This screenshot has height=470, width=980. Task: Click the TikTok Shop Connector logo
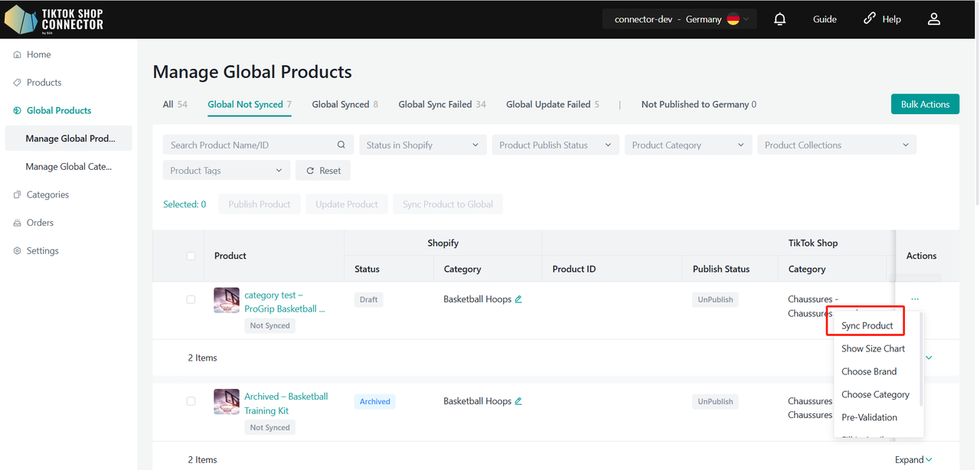point(54,19)
